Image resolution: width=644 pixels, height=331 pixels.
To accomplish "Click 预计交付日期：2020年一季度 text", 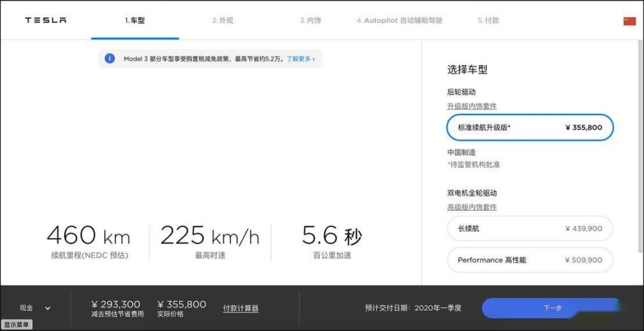I will pyautogui.click(x=413, y=308).
